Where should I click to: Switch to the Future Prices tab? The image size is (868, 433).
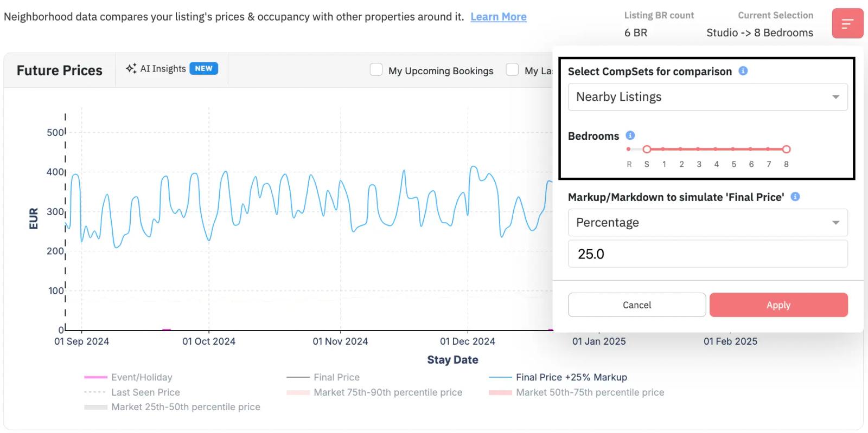point(60,70)
